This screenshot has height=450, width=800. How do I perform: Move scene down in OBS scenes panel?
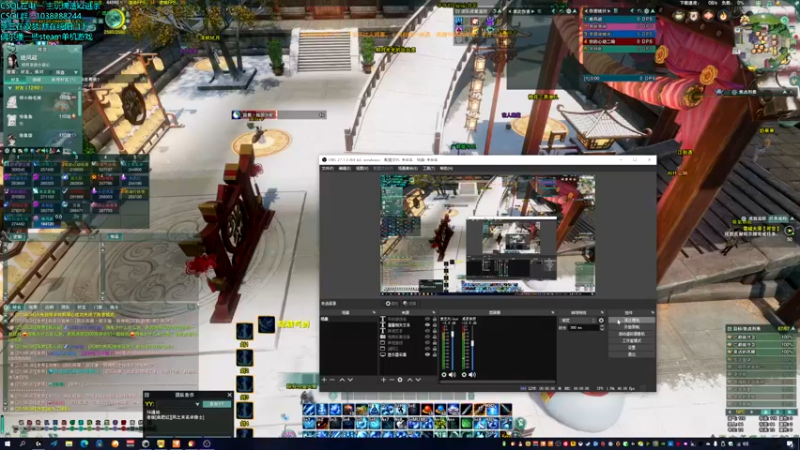click(x=350, y=380)
